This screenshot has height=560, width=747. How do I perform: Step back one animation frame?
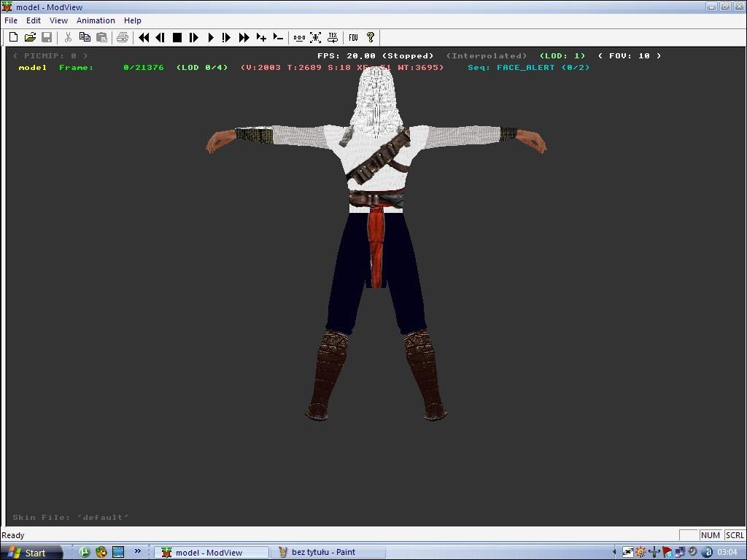pyautogui.click(x=160, y=37)
